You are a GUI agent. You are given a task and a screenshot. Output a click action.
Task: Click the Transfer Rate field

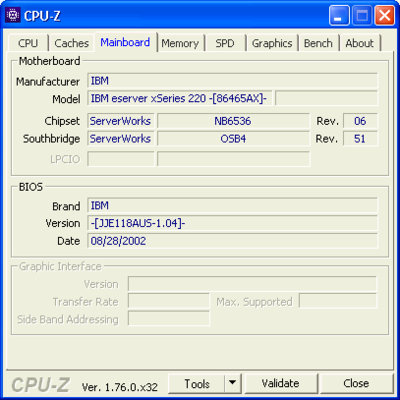[x=169, y=302]
